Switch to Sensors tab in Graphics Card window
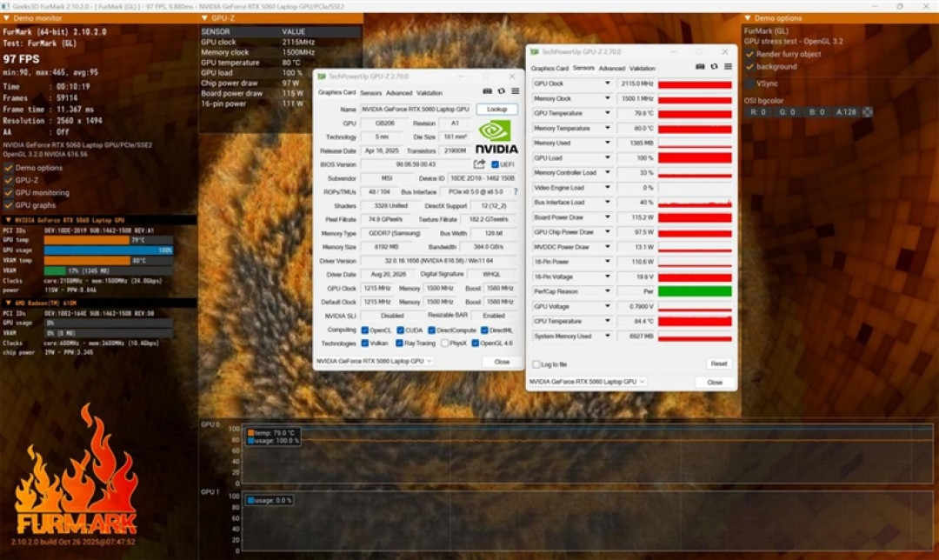 (370, 93)
